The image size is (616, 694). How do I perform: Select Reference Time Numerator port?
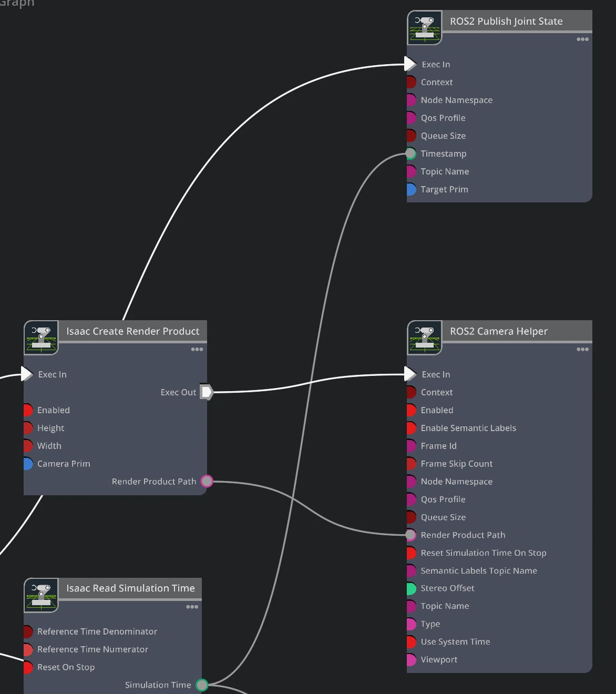point(28,649)
